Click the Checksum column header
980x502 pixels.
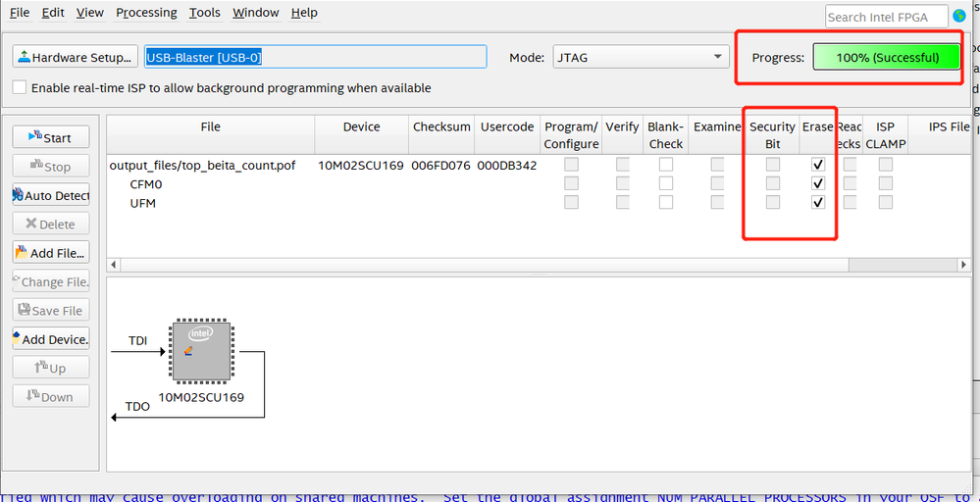(441, 135)
